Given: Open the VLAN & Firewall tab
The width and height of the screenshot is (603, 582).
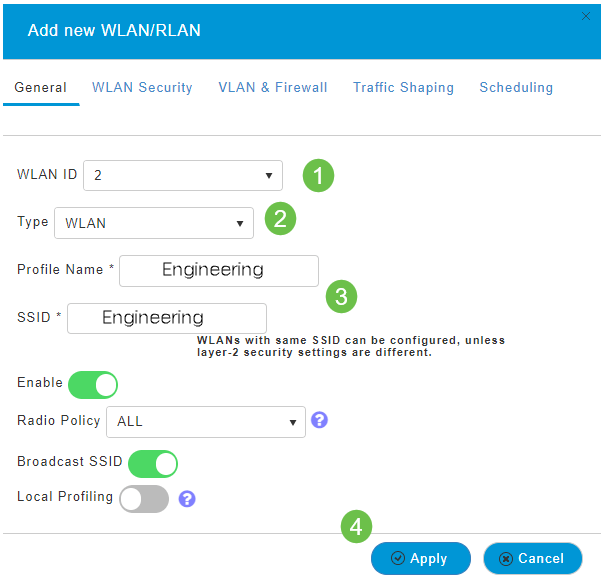Looking at the screenshot, I should pos(273,88).
